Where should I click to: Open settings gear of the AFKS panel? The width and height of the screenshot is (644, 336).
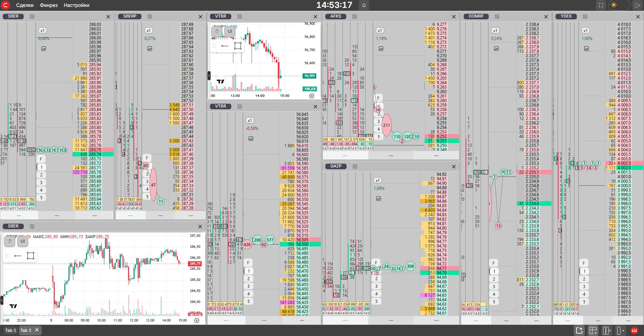[355, 17]
